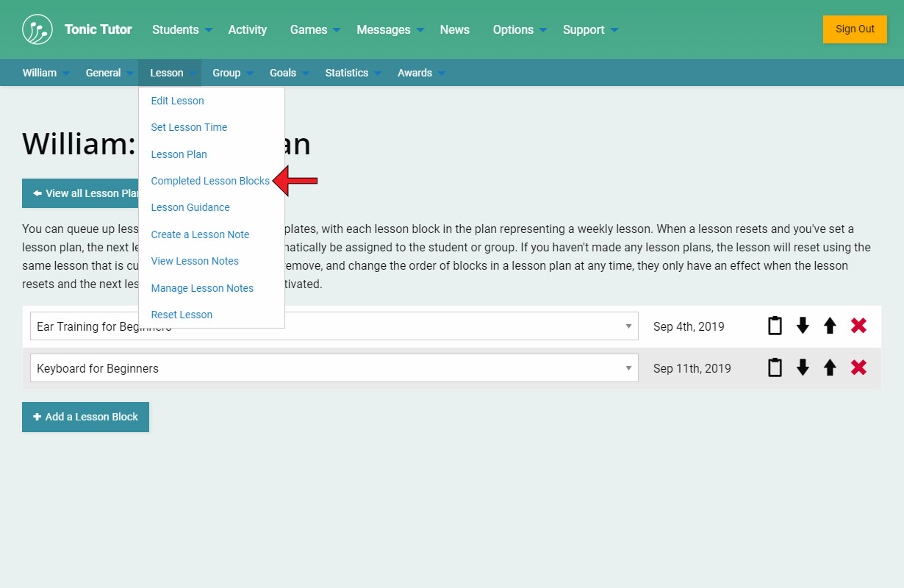Select Create a Lesson Note menu entry
This screenshot has width=904, height=588.
pos(200,234)
